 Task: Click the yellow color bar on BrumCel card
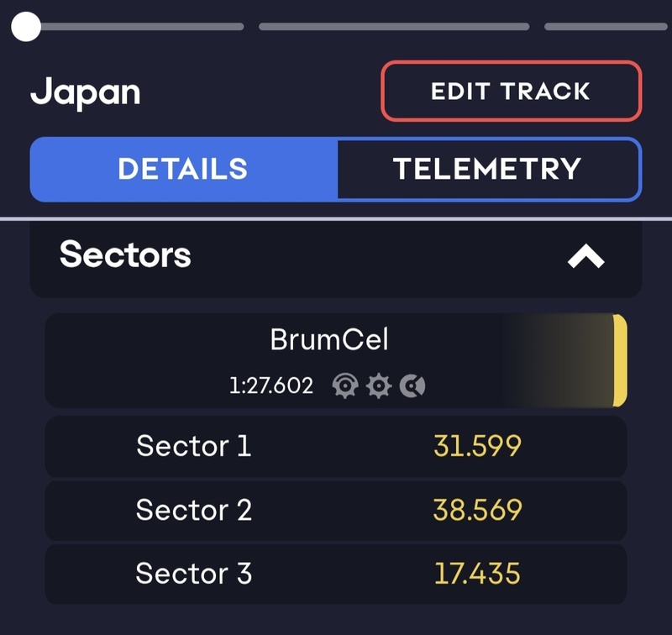coord(620,360)
